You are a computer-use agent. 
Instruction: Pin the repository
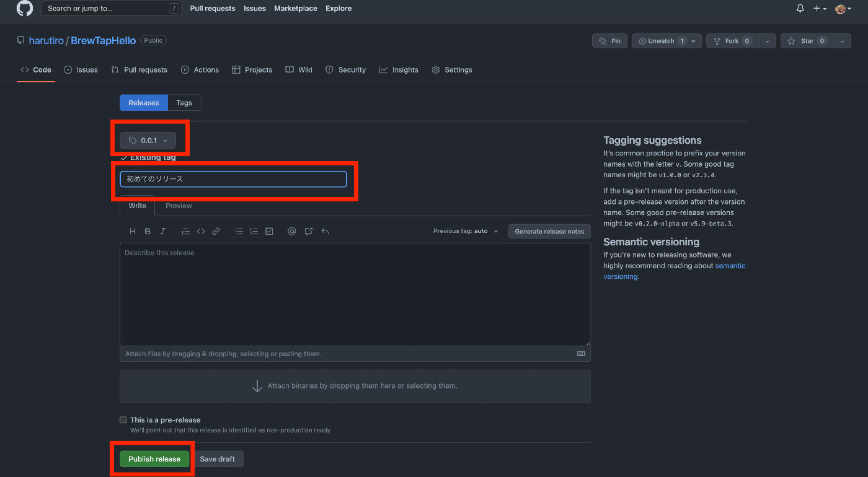tap(609, 41)
